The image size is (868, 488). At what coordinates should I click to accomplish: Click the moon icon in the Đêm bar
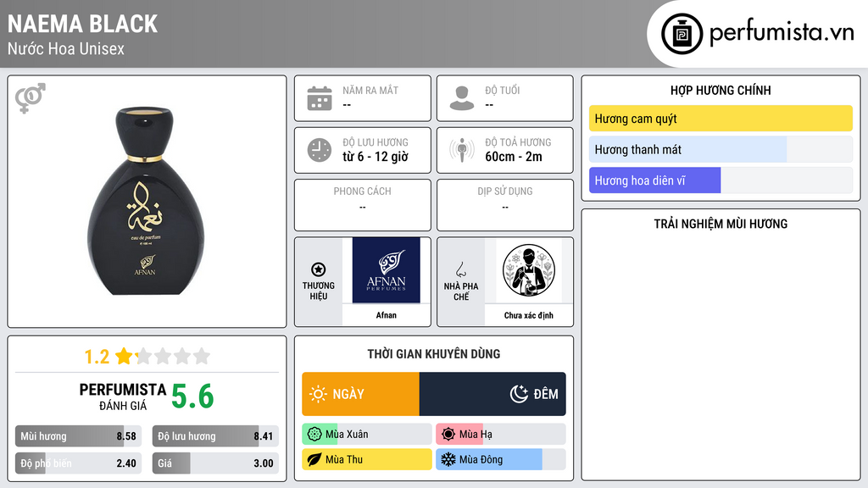[519, 394]
